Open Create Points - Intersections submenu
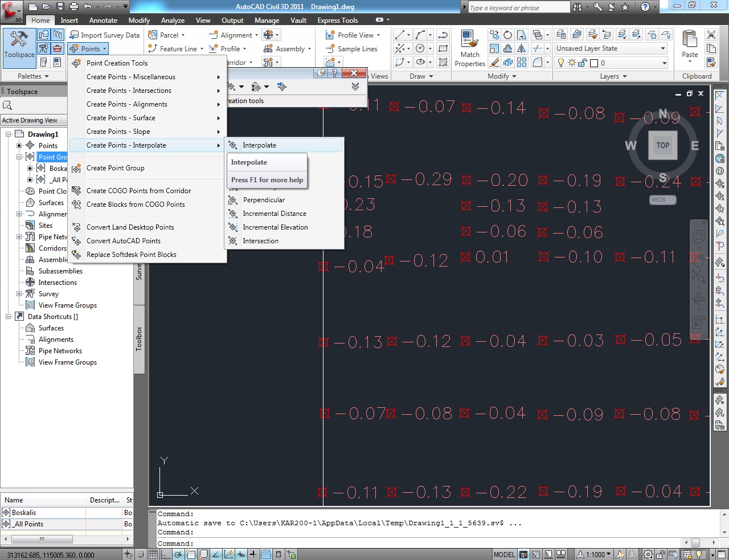 [148, 91]
